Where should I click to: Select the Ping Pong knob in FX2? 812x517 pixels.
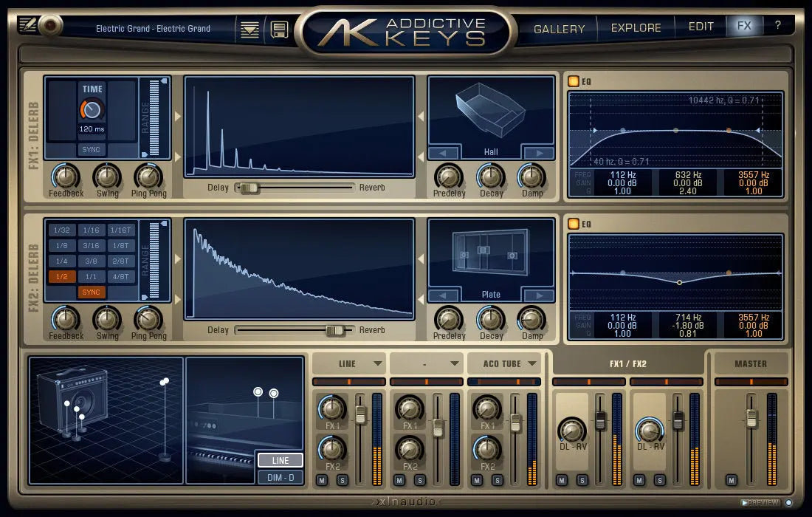[149, 319]
